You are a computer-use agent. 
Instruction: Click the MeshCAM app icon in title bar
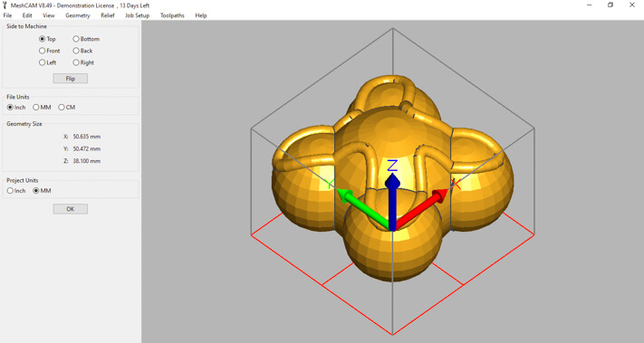(x=5, y=5)
